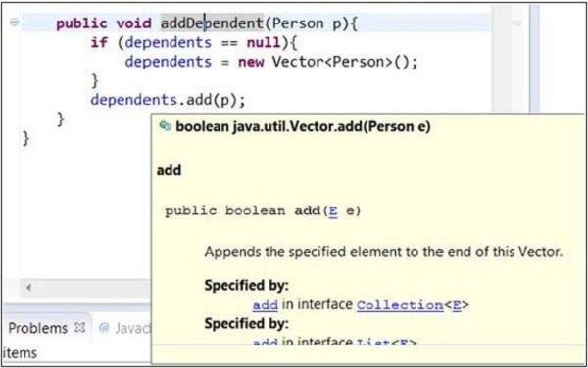Click the 'Person p' parameter declaration
Image resolution: width=588 pixels, height=368 pixels.
click(308, 23)
